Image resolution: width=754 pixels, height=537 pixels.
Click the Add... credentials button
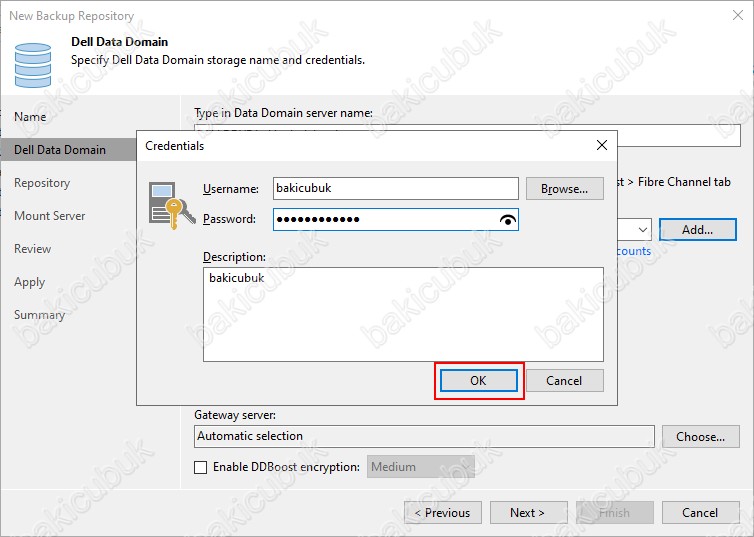point(698,230)
